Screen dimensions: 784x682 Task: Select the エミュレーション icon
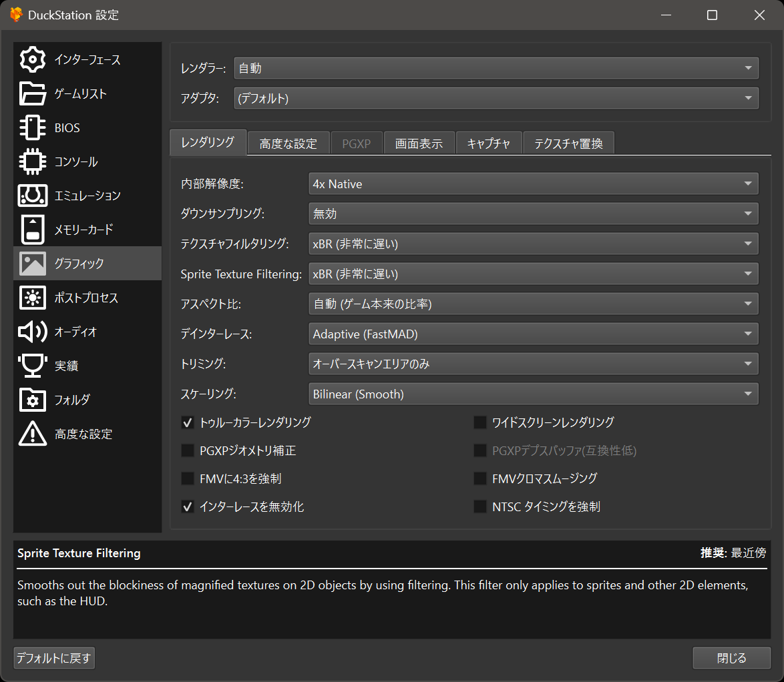pos(33,196)
